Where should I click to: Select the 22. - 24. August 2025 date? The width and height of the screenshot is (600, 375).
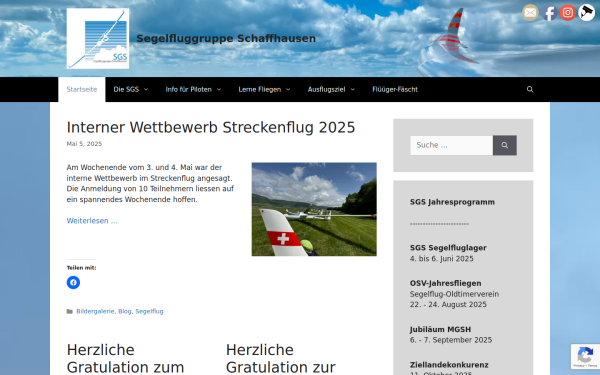[x=448, y=305]
